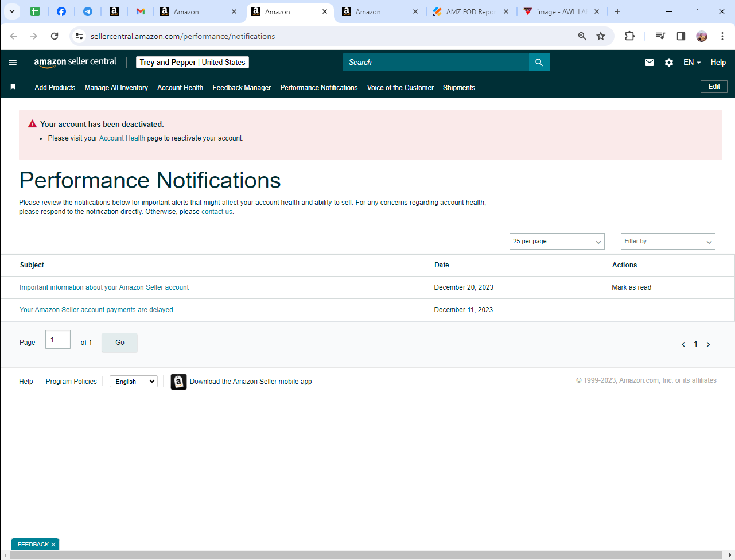The image size is (735, 560).
Task: Reload the page in Chrome
Action: (55, 36)
